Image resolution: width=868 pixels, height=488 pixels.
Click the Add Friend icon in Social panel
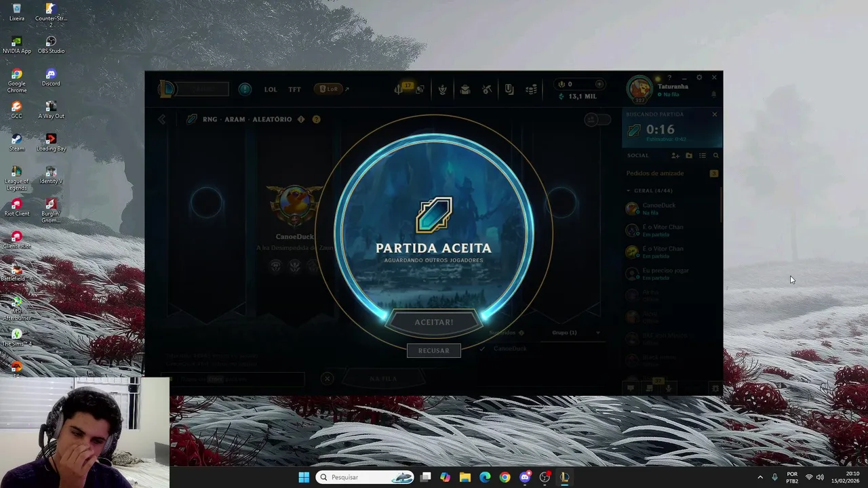pos(675,155)
